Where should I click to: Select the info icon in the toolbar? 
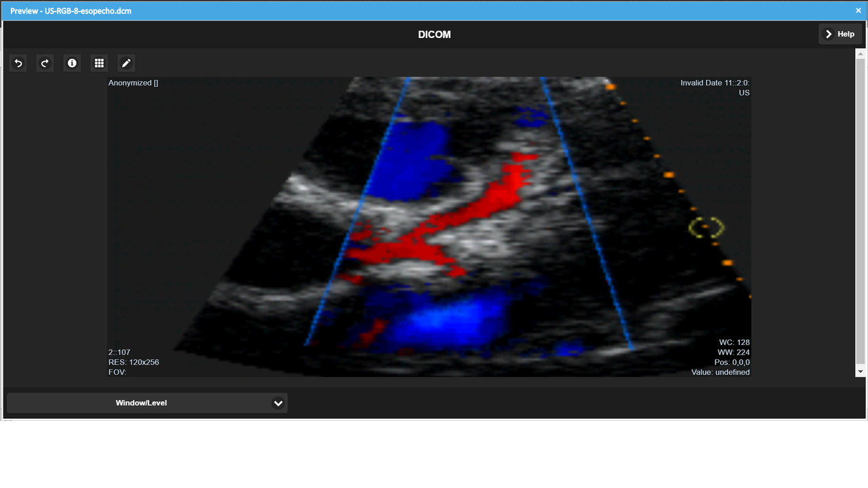tap(72, 63)
